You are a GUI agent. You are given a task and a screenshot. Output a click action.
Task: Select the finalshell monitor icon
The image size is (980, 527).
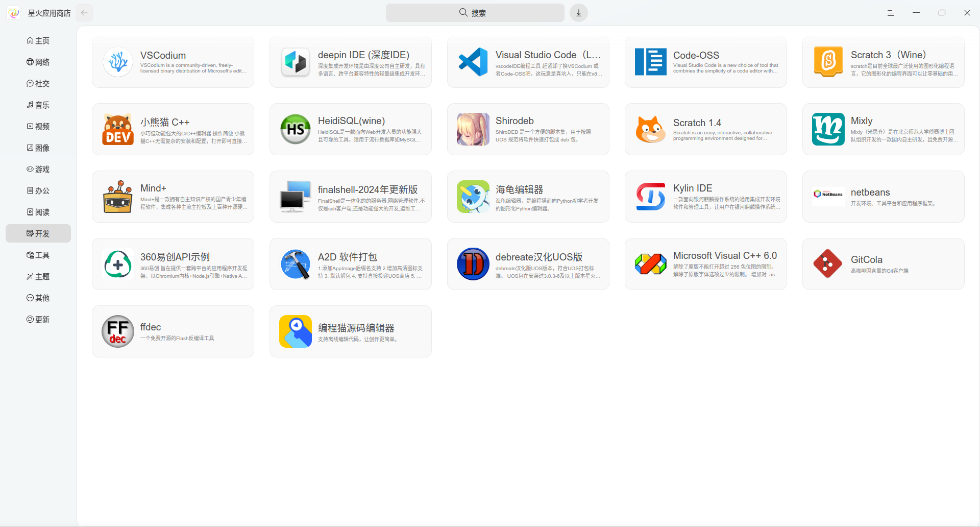tap(296, 197)
